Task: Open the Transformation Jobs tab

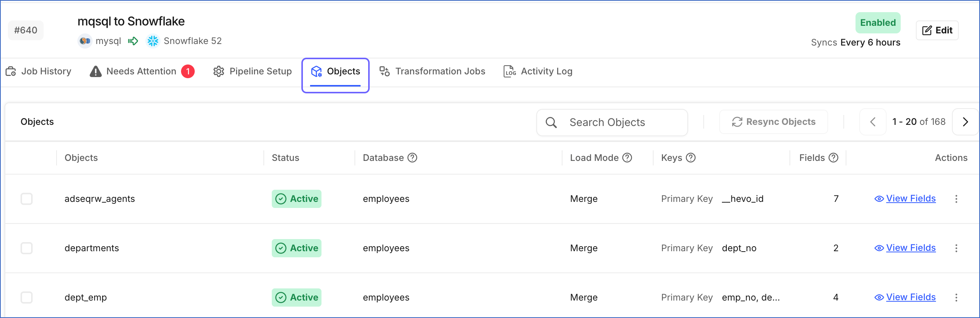Action: click(432, 71)
